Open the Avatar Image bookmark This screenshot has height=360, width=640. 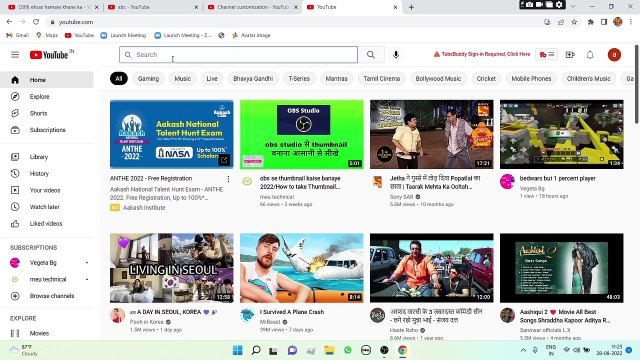point(251,35)
